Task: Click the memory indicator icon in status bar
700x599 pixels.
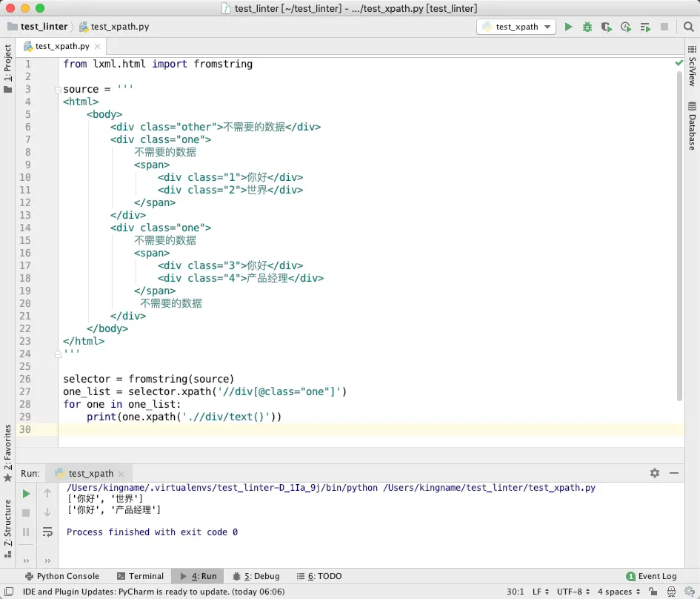Action: coord(690,592)
